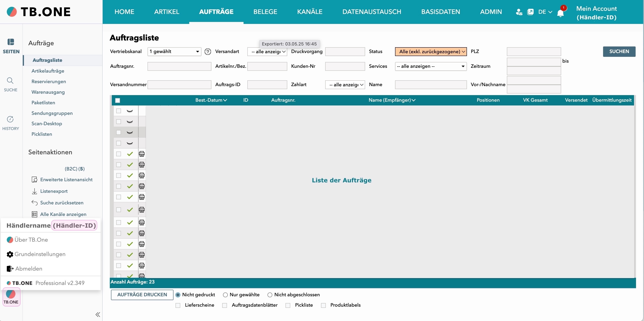644x321 pixels.
Task: Switch to the BELEGE menu tab
Action: coord(265,12)
